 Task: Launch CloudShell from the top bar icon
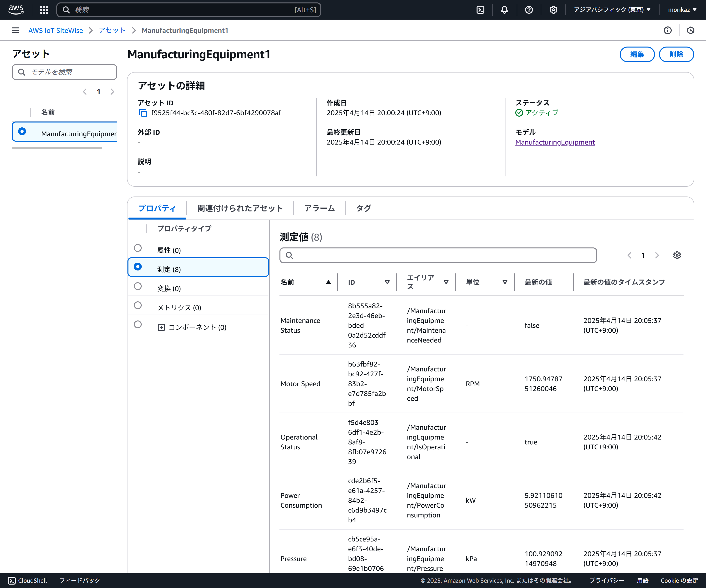pos(480,10)
